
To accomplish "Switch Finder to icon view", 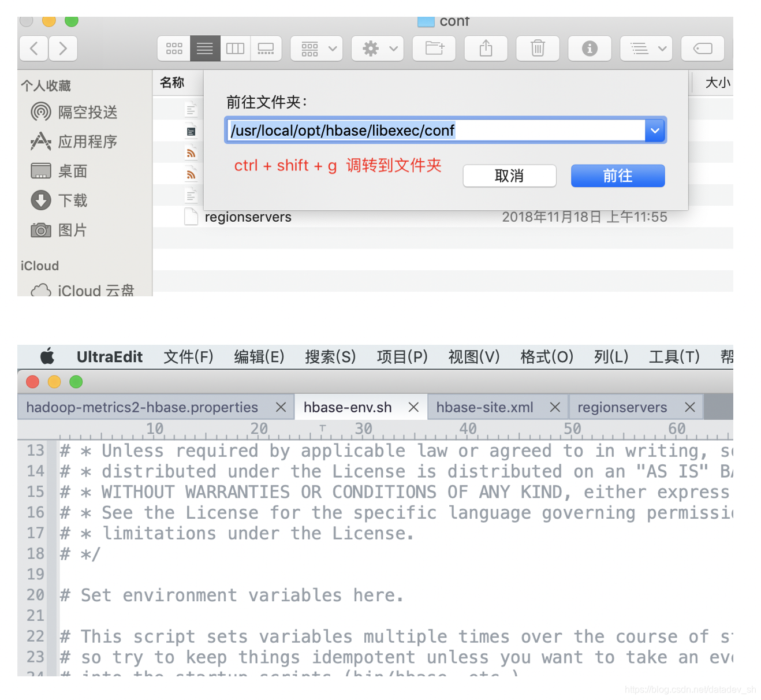I will point(174,49).
